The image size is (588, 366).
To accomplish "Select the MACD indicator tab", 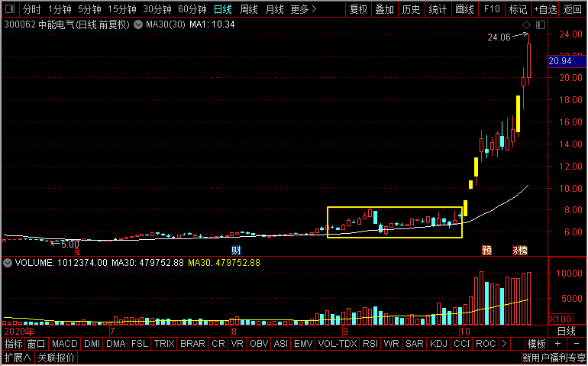I will click(64, 344).
